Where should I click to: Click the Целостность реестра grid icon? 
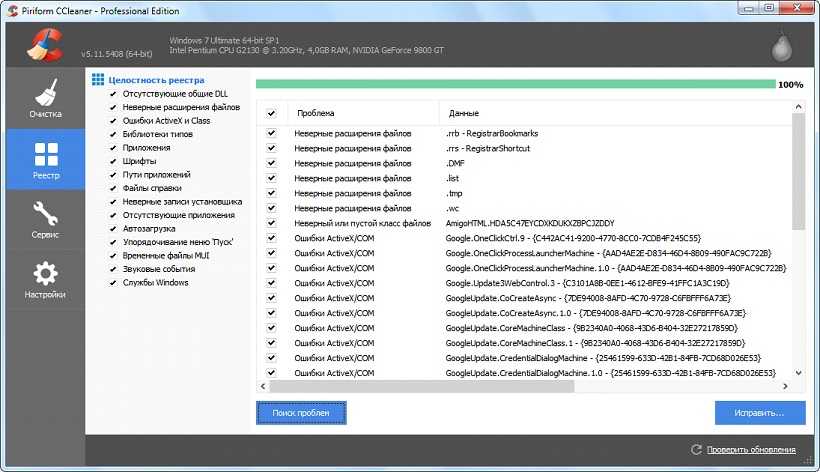pyautogui.click(x=98, y=80)
